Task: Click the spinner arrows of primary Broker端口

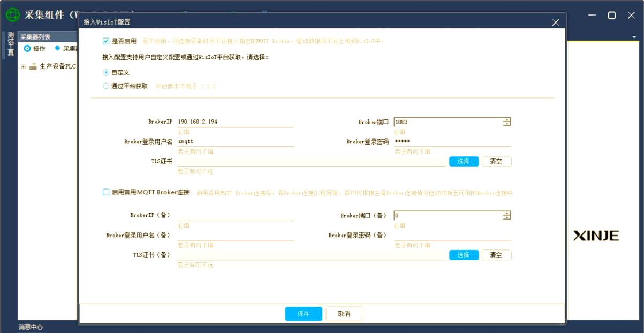Action: [x=506, y=122]
